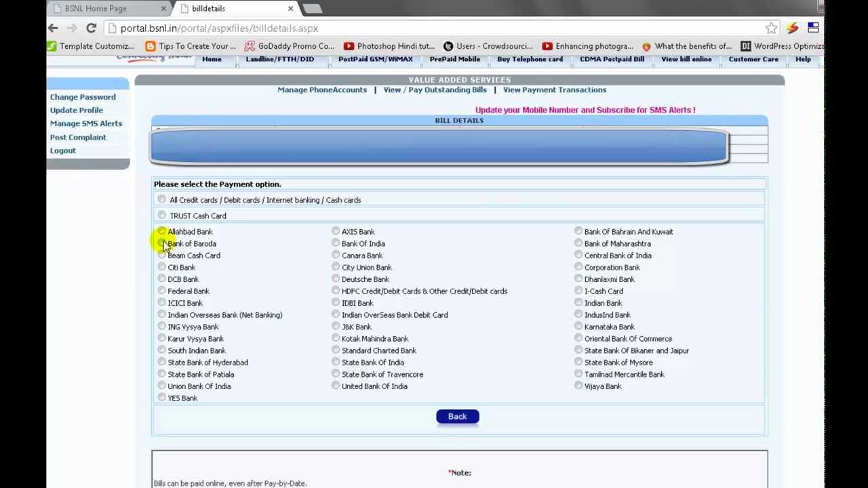The image size is (868, 488).
Task: Open the lightning bolt extension icon
Action: (792, 28)
